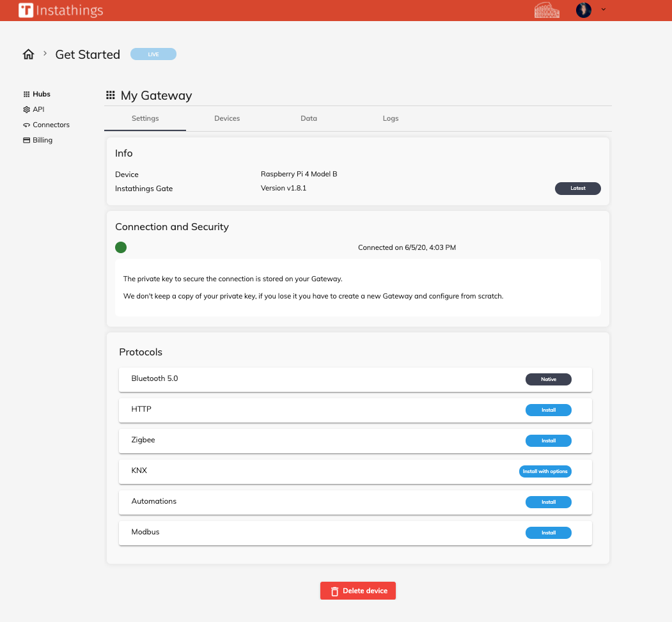
Task: Click the Instathings Gate label
Action: point(144,189)
